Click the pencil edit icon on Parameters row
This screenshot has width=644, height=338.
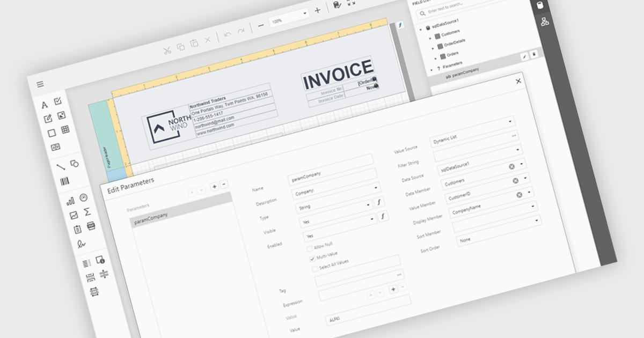(x=524, y=56)
